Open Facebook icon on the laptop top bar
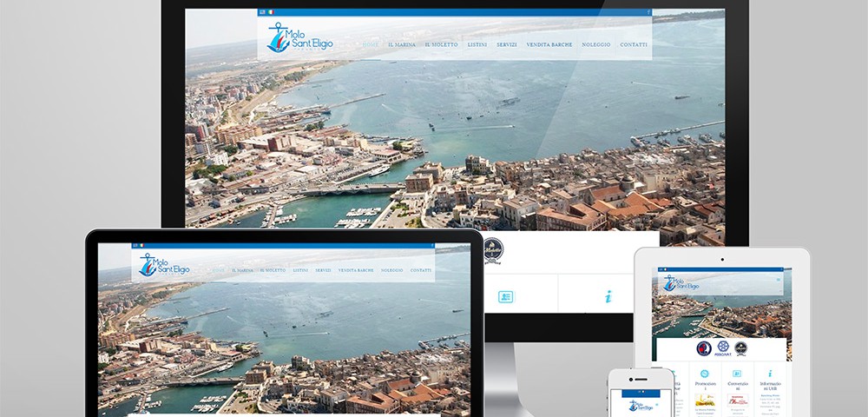 click(x=432, y=245)
